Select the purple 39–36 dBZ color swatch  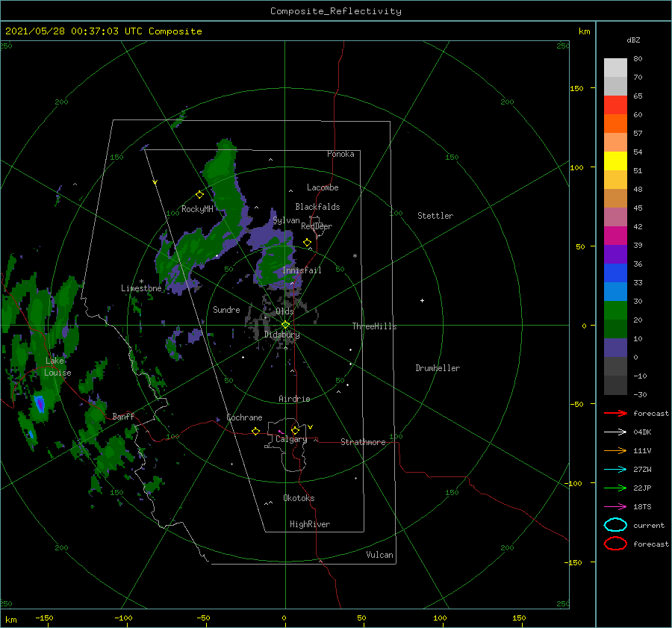point(615,254)
